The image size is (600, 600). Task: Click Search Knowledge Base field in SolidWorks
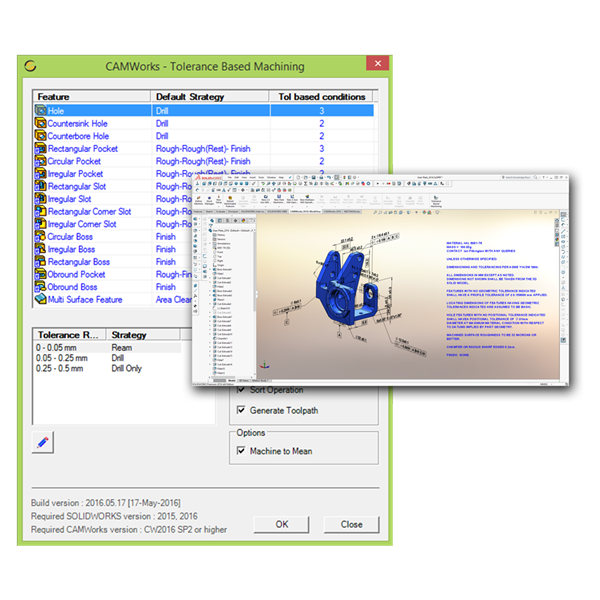pyautogui.click(x=517, y=177)
